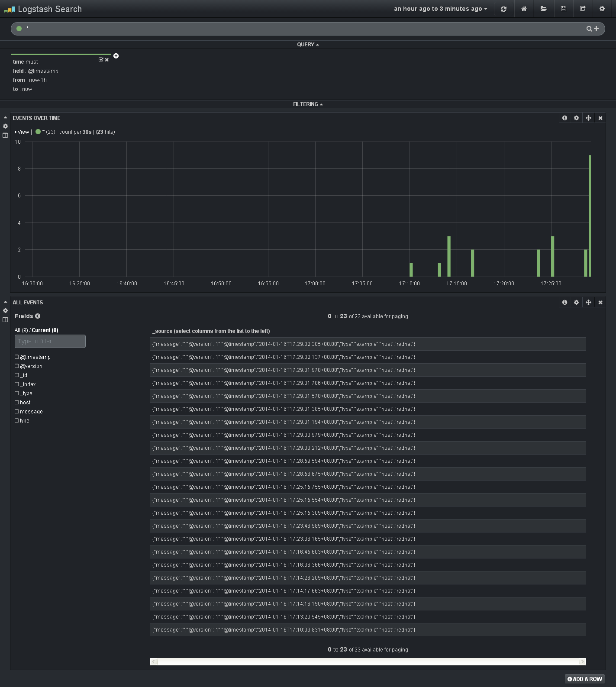Open event with timestamp 17:16:45.603
Image resolution: width=616 pixels, height=687 pixels.
coord(368,552)
